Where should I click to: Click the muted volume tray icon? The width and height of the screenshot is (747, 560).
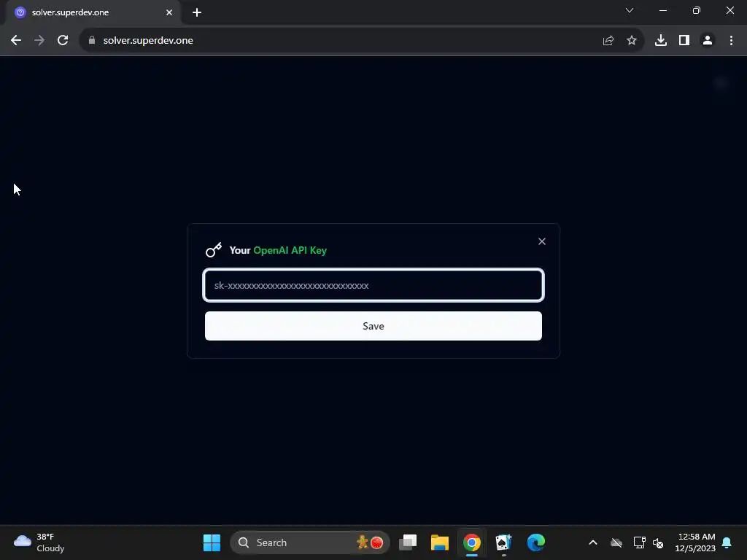pos(658,542)
